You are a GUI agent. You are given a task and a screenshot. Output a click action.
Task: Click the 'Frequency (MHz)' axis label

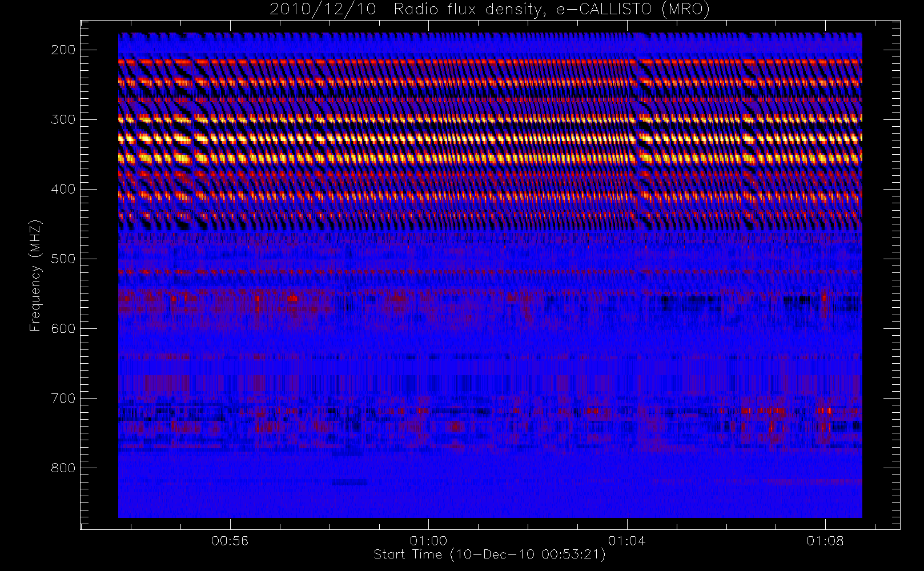tap(35, 275)
